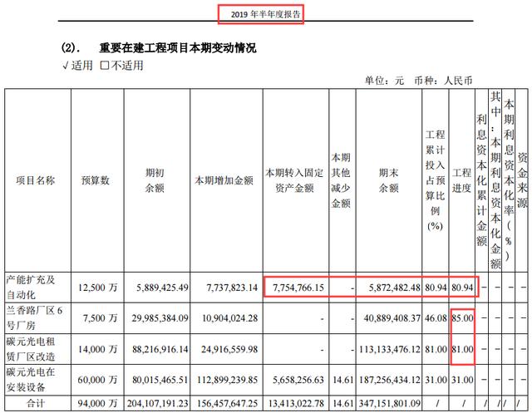This screenshot has height=413, width=532.
Task: Click opening balance 80,015,465.51
Action: pyautogui.click(x=160, y=380)
